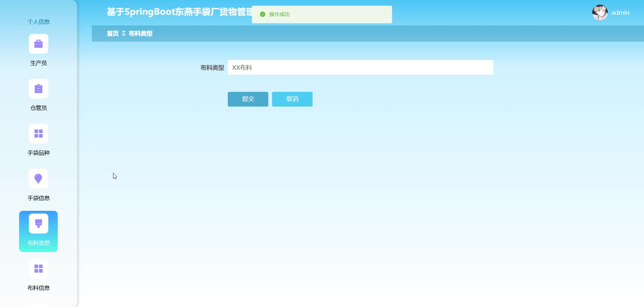Click the 布料类型 breadcrumb item

(141, 34)
